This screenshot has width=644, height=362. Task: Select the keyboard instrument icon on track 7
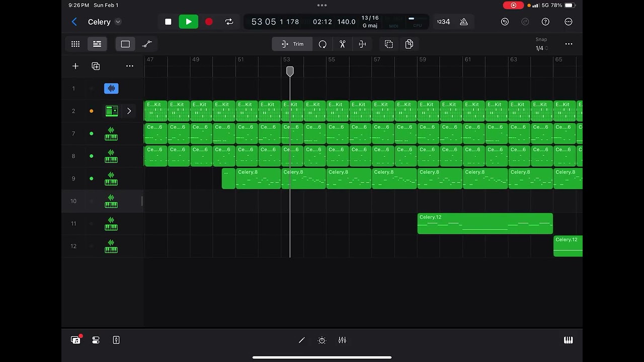111,134
